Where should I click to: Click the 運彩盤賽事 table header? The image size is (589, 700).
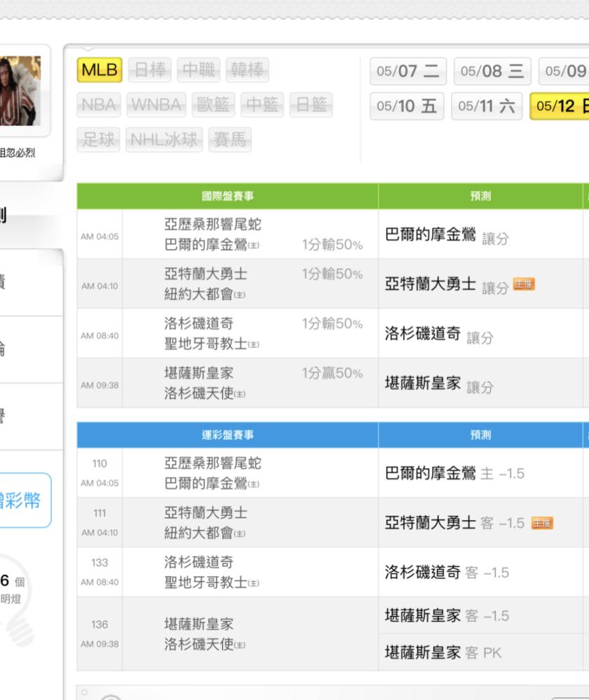[228, 435]
